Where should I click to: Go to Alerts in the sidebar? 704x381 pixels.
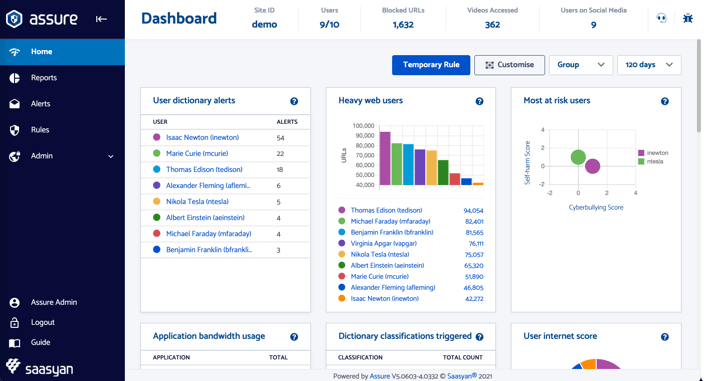[40, 104]
